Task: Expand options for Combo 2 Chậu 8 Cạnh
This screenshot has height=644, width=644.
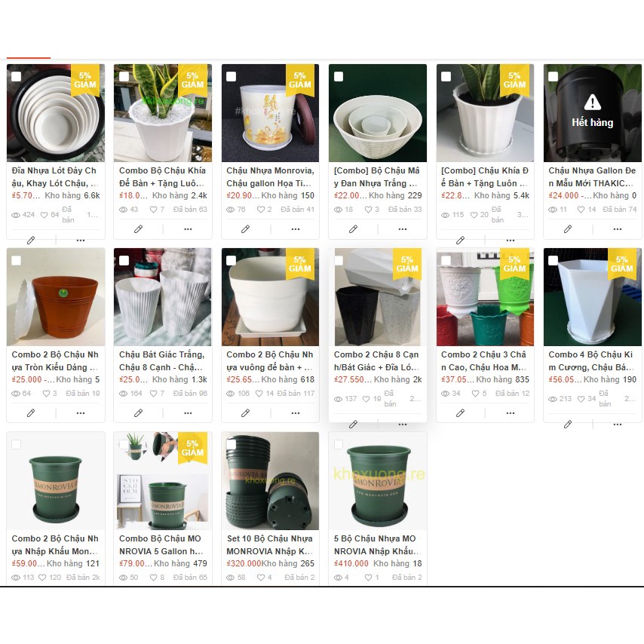Action: click(403, 425)
